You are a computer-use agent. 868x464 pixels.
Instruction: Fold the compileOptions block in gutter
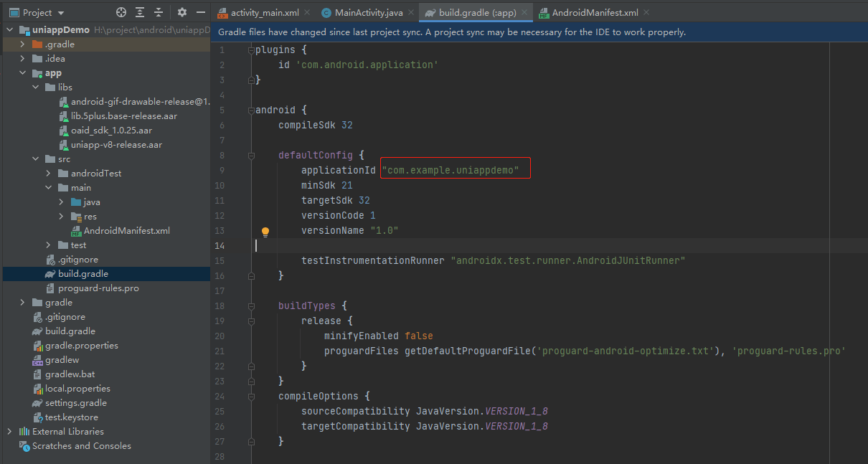pos(252,397)
